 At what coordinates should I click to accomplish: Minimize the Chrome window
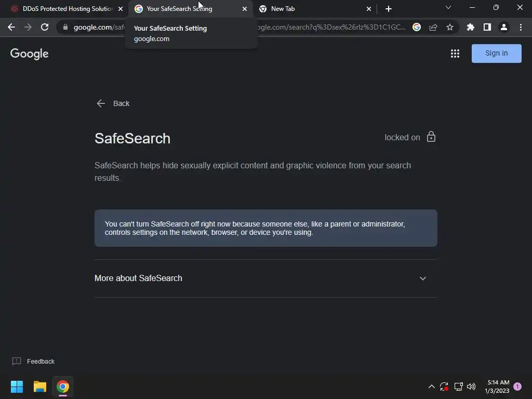click(472, 7)
